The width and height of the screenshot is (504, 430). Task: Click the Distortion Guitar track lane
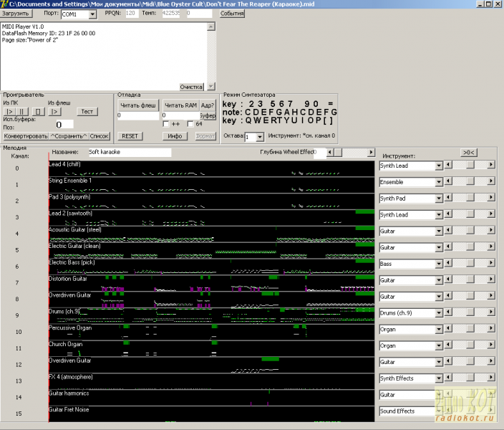click(211, 283)
